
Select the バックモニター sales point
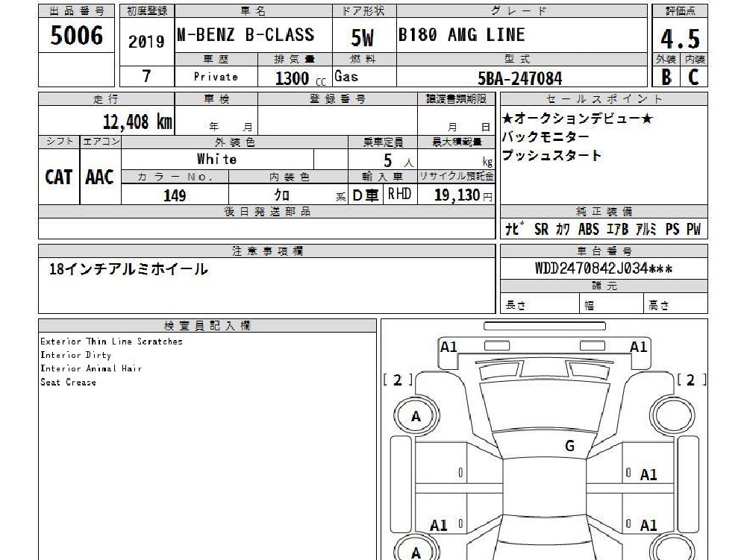(546, 137)
